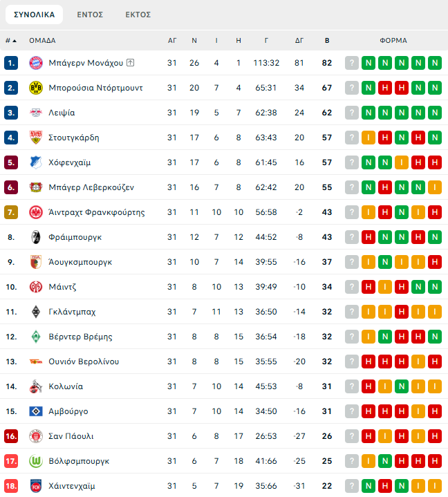Click the Eintracht Frankfurt crest icon
The width and height of the screenshot is (448, 497).
tap(36, 212)
